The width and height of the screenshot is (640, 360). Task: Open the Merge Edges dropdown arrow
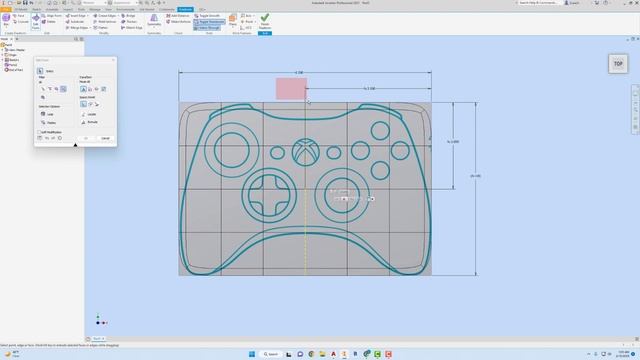[90, 28]
